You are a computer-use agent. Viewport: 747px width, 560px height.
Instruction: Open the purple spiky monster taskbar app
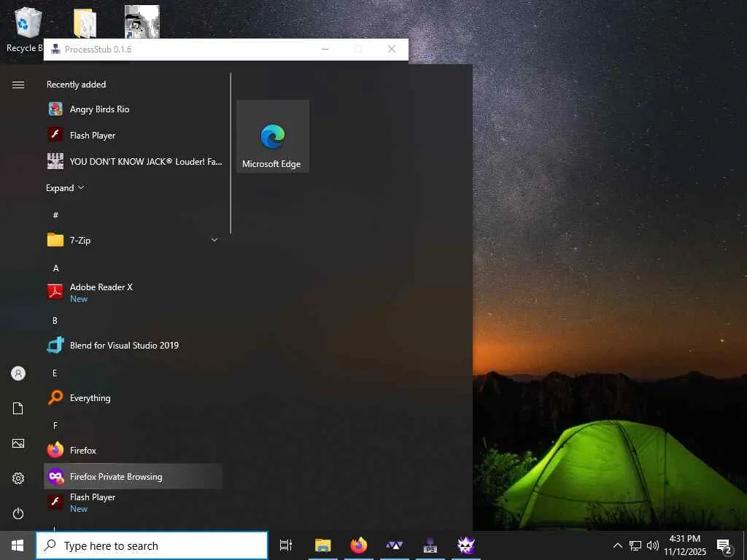point(466,545)
